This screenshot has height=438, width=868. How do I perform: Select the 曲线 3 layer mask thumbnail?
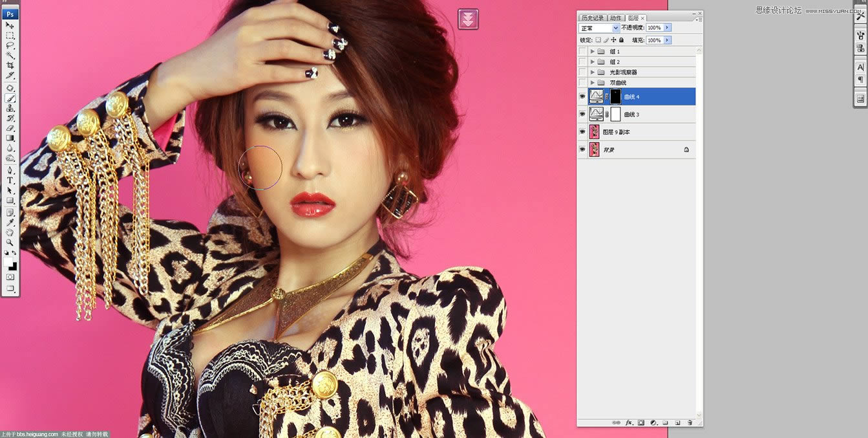click(x=616, y=115)
